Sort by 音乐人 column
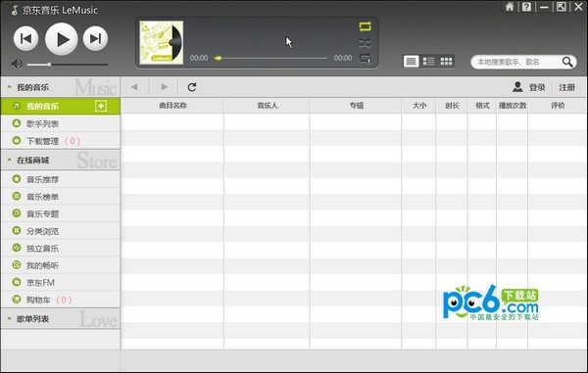The width and height of the screenshot is (588, 373). point(267,106)
